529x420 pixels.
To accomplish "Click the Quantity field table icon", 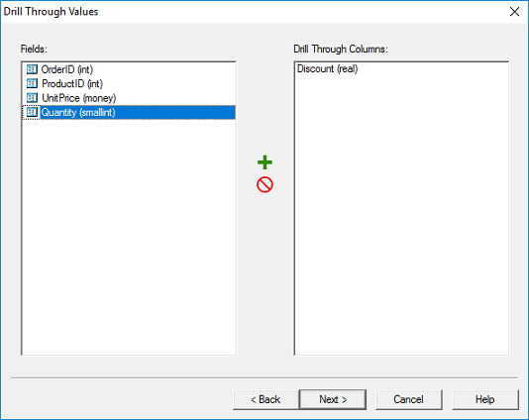I will tap(32, 112).
